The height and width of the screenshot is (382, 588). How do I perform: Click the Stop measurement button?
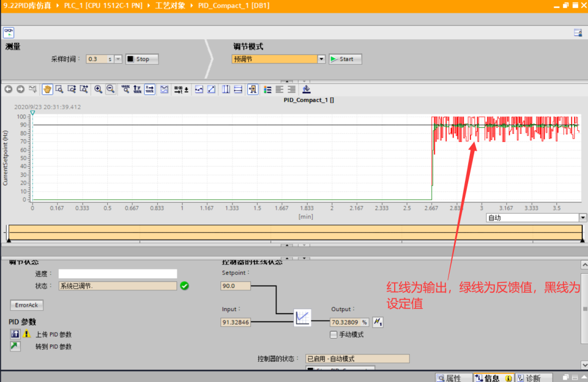click(x=142, y=59)
